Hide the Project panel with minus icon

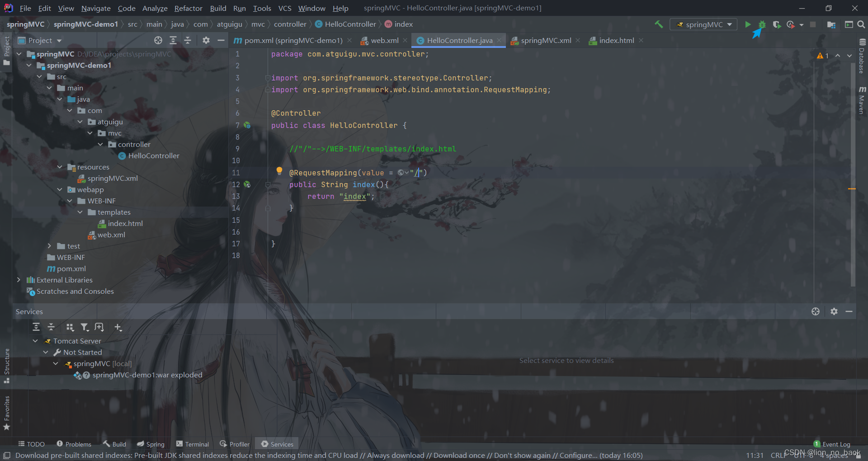tap(221, 40)
